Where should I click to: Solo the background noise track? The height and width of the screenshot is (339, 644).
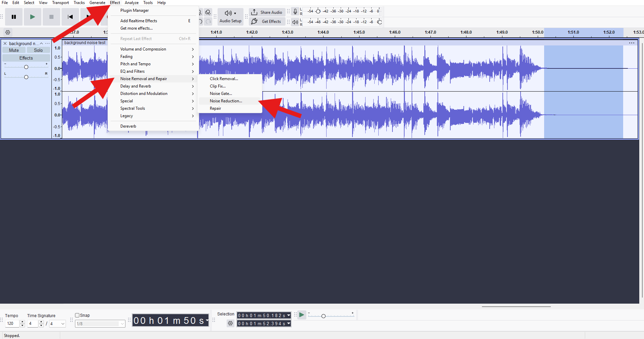tap(38, 50)
